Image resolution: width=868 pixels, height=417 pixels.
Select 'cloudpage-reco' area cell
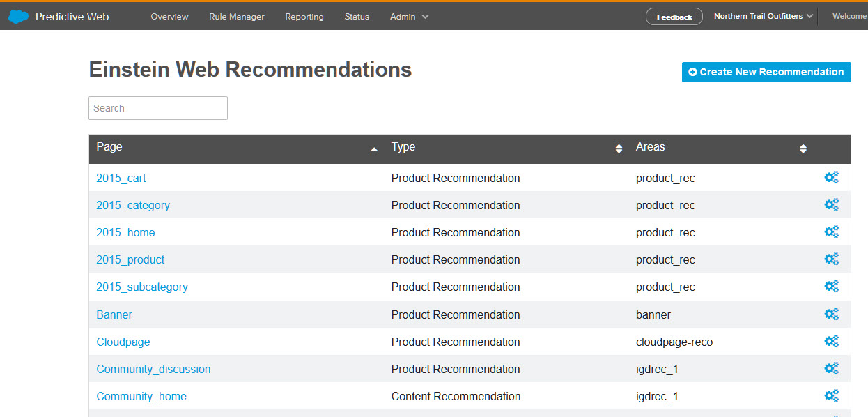click(x=674, y=342)
